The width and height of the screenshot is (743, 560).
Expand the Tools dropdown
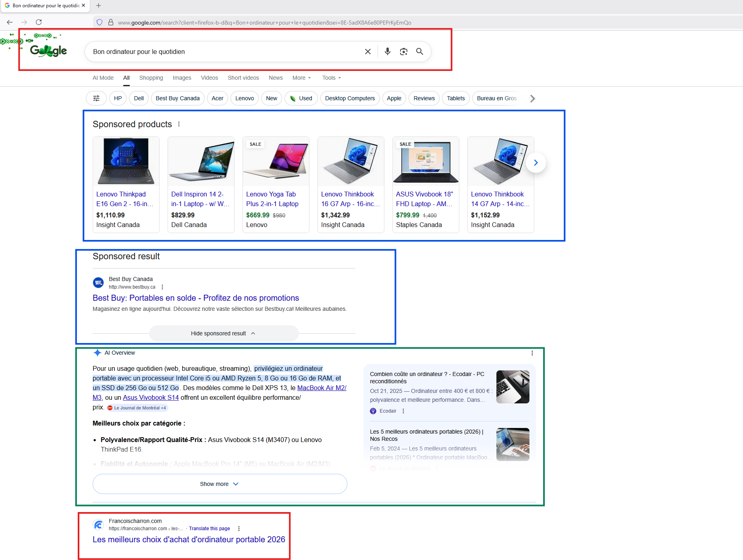(331, 78)
